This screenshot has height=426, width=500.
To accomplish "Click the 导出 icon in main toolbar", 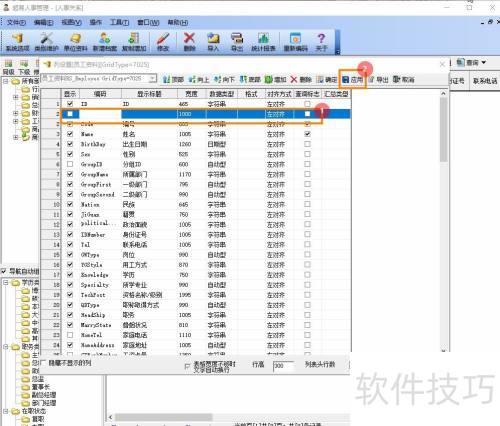I will tap(237, 42).
